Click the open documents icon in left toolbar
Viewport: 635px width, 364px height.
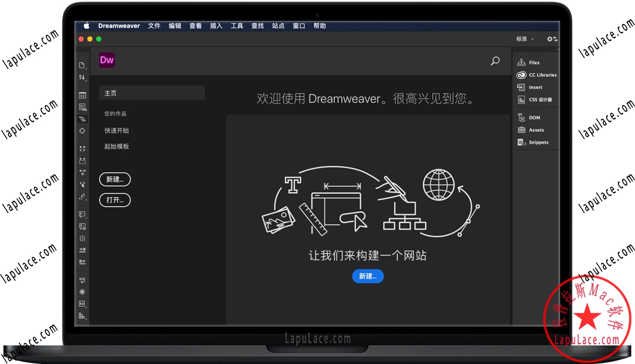pyautogui.click(x=82, y=66)
